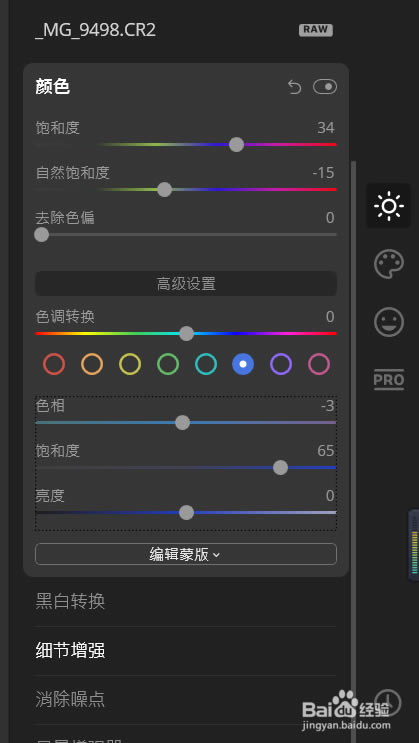Select the yellow color channel circle
Screen dimensions: 419x743
[130, 364]
